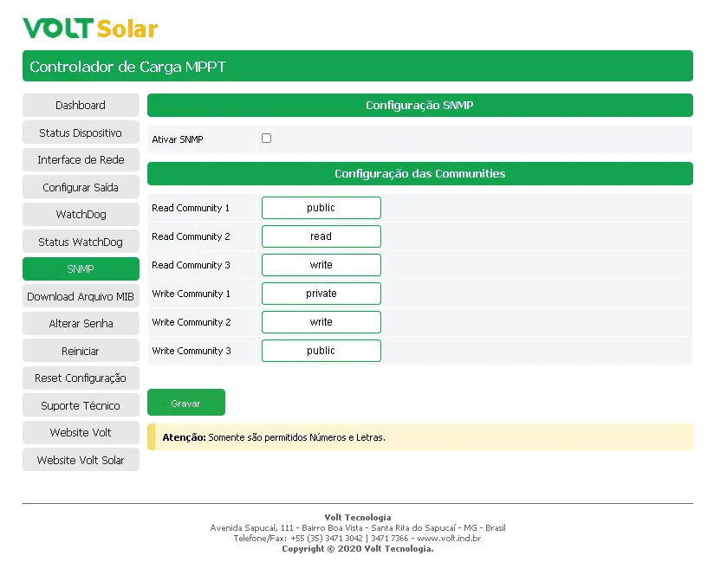The image size is (714, 588).
Task: Open Alterar Senha page
Action: pos(81,324)
